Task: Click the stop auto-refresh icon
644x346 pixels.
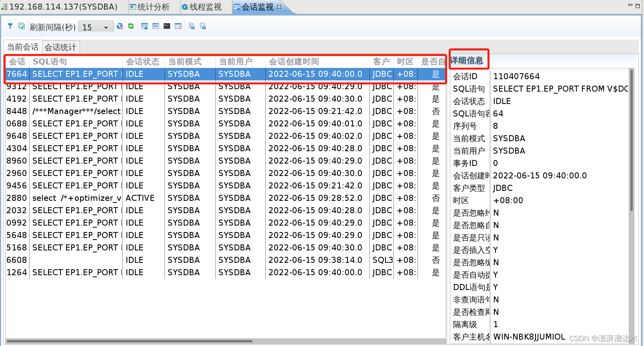Action: coord(120,26)
